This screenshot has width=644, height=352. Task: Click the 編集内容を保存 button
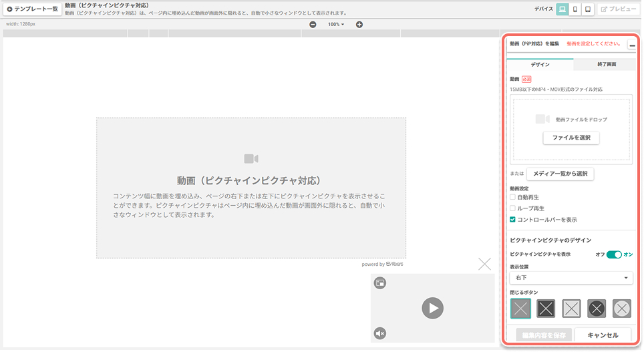[x=544, y=335]
